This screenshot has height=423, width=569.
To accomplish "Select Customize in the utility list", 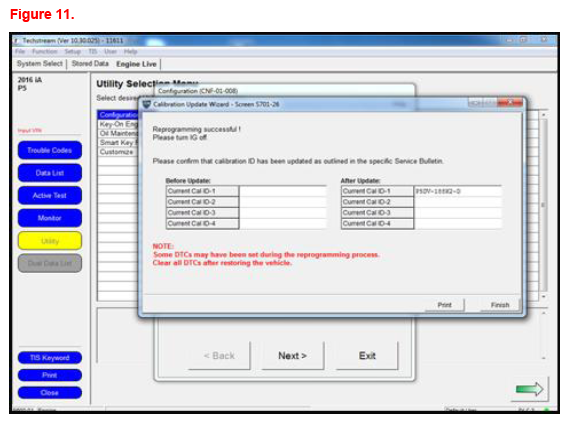I will coord(117,152).
